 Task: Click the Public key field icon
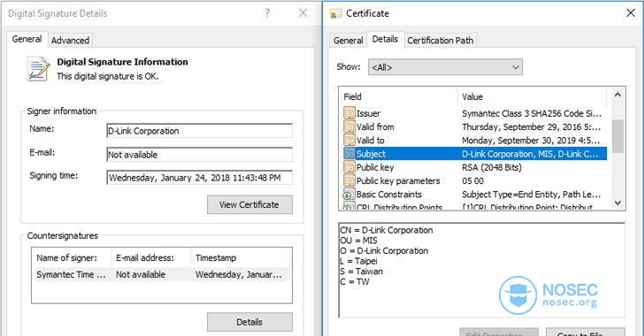click(349, 167)
